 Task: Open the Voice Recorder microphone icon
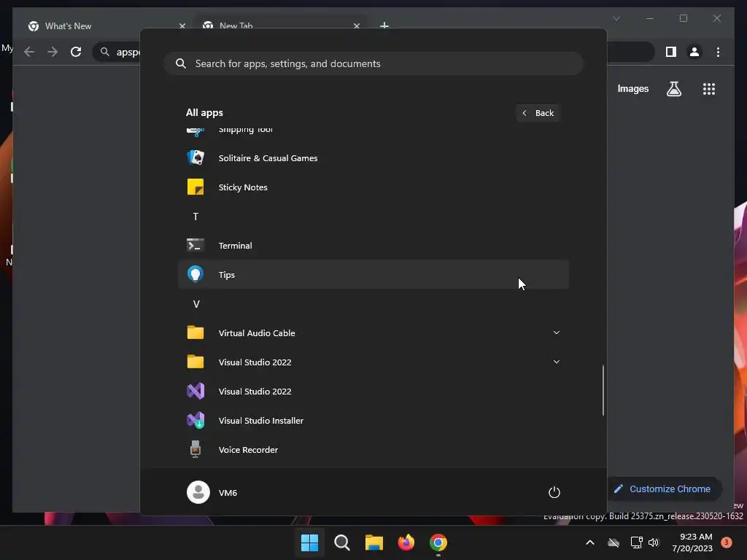click(196, 449)
